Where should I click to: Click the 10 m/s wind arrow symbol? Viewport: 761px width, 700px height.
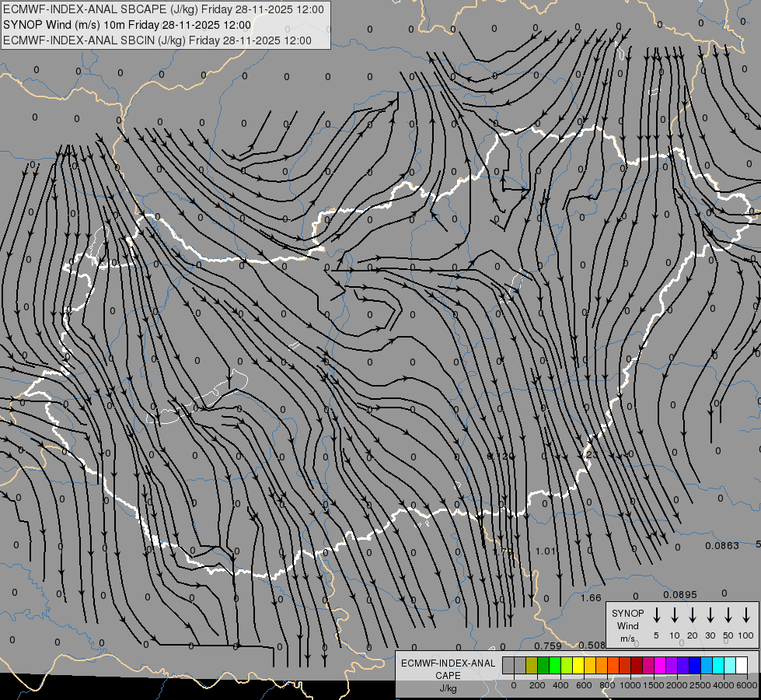[x=675, y=615]
